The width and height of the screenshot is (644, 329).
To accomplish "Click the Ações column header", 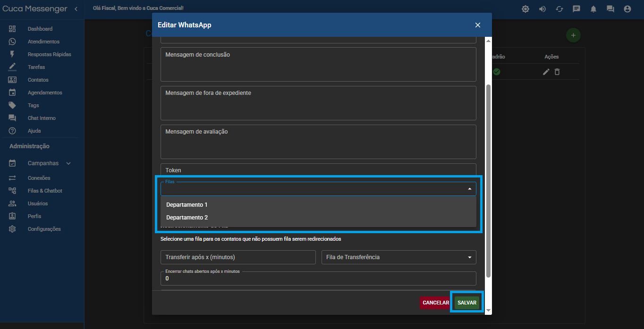I will pyautogui.click(x=551, y=57).
